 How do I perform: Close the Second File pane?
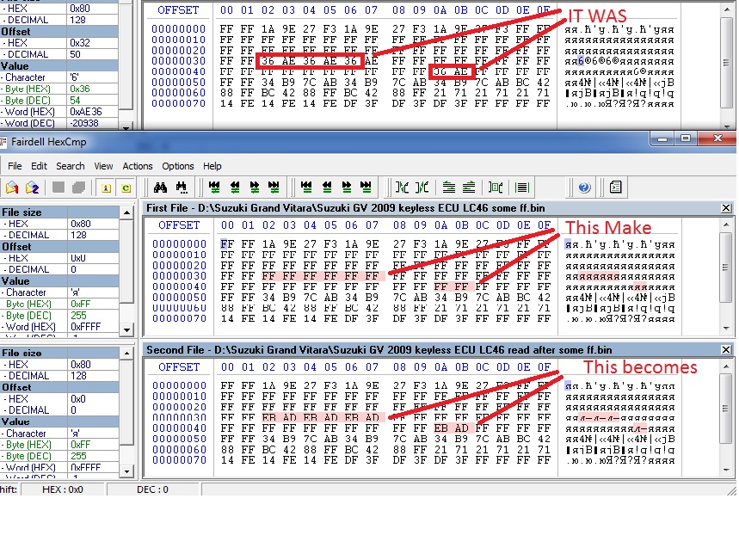click(726, 350)
